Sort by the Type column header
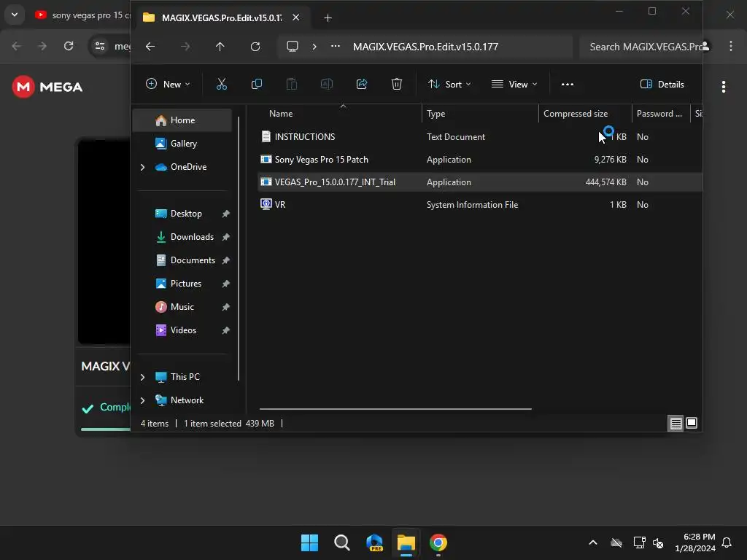Viewport: 747px width, 560px height. [480, 113]
